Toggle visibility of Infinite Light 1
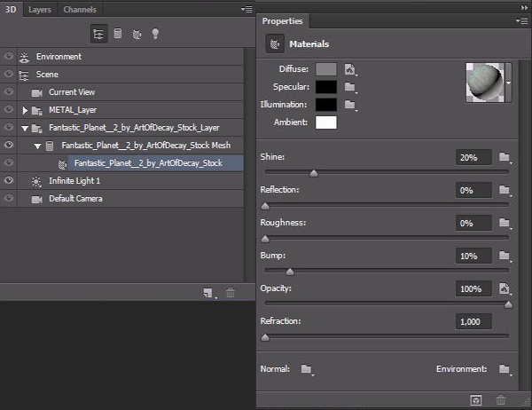532x410 pixels. click(x=10, y=181)
